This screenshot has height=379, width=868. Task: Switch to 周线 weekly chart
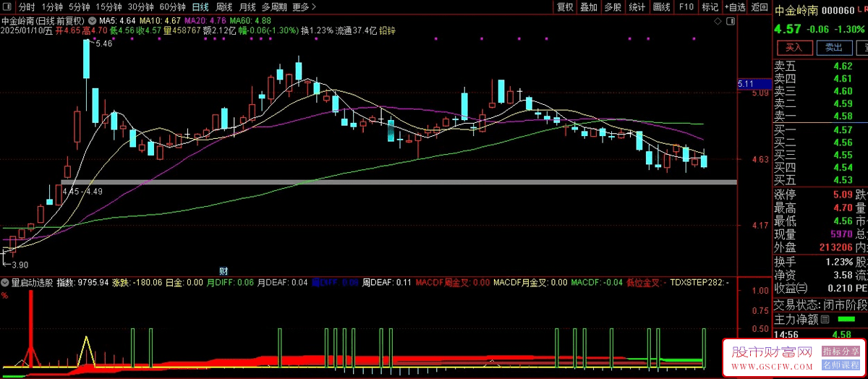click(x=224, y=7)
